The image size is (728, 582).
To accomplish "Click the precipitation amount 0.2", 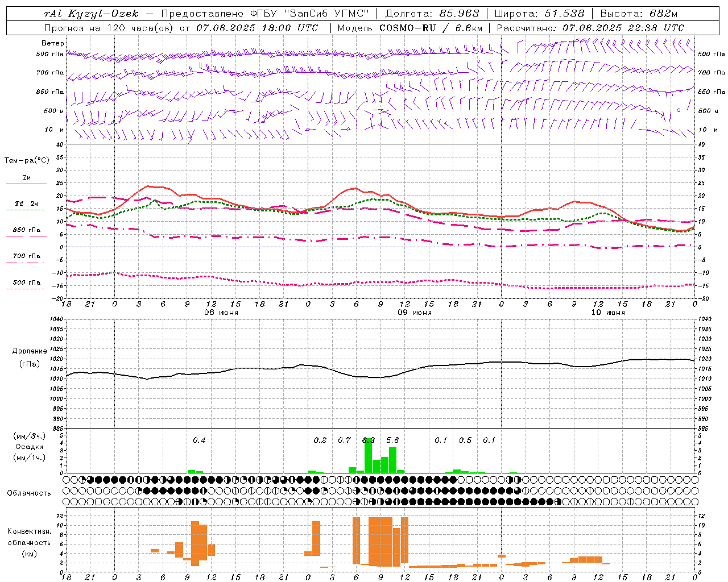I will point(320,440).
